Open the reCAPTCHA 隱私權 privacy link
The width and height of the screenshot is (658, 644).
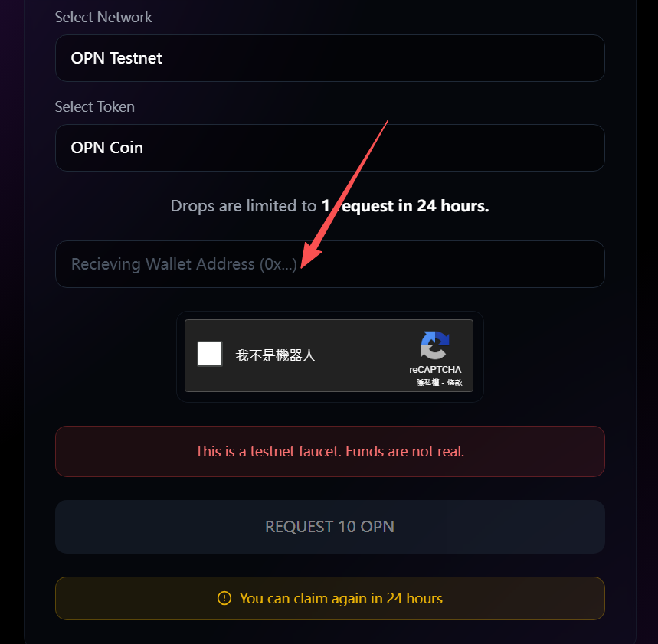point(427,382)
